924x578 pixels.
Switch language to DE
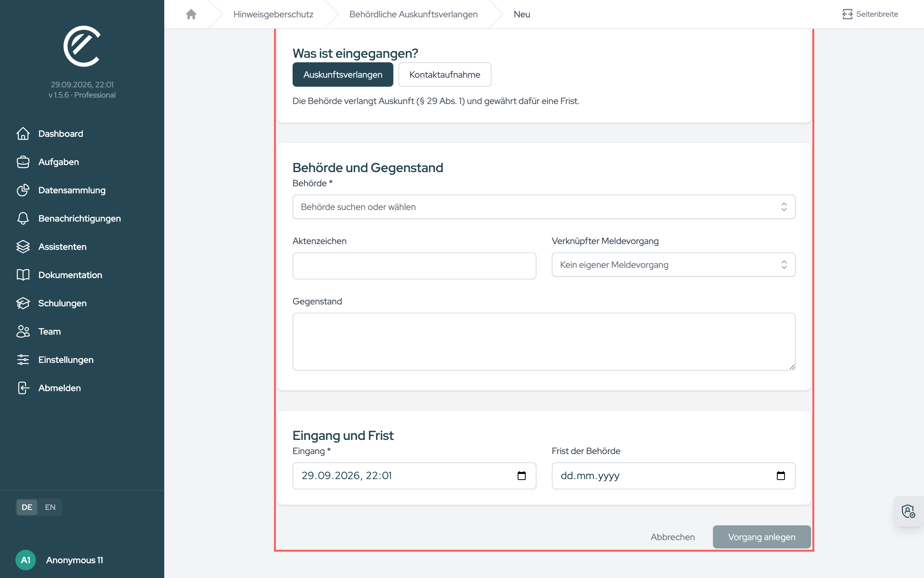(27, 507)
